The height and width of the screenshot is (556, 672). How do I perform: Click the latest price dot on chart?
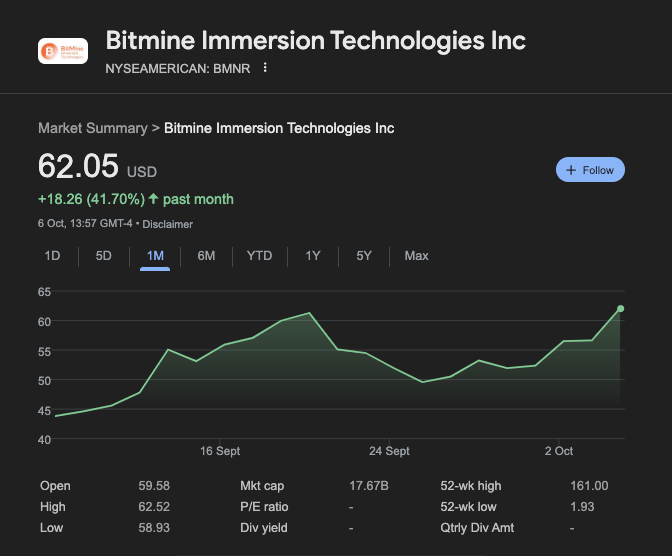click(621, 308)
